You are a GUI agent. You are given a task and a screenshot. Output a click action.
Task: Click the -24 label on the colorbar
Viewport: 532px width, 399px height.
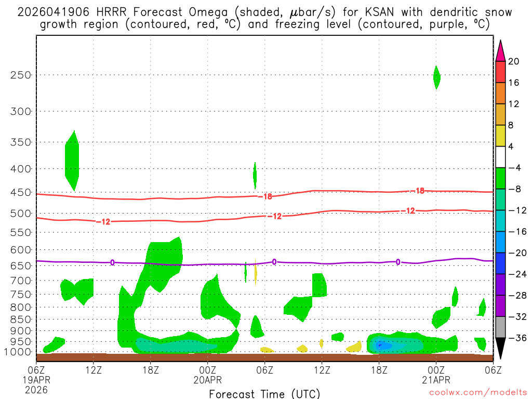point(517,274)
